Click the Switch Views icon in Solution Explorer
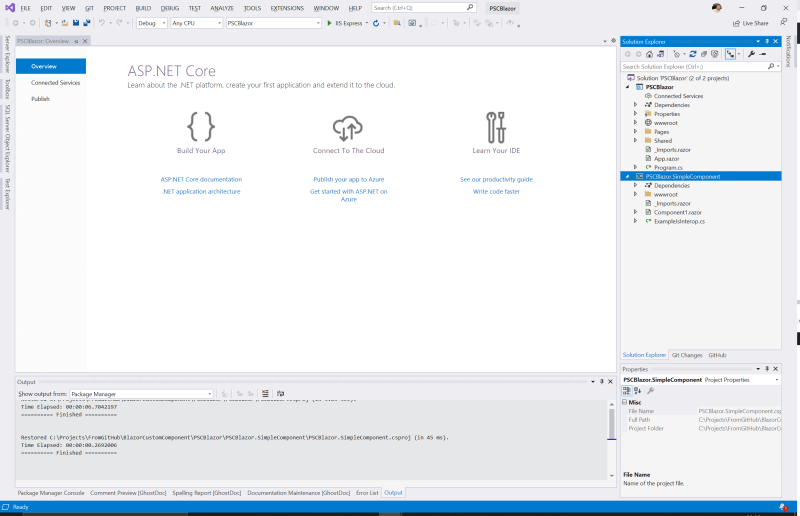Screen dimensions: 800x516 point(660,54)
